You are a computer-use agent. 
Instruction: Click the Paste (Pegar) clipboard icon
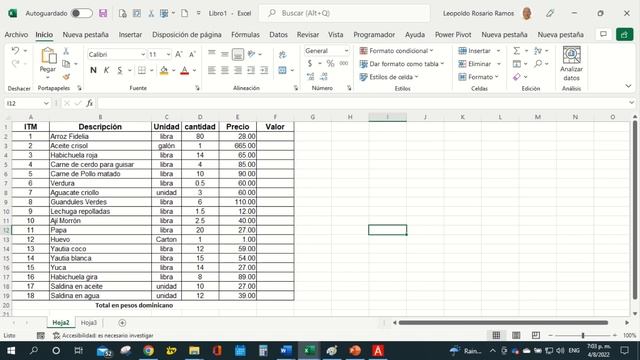pos(48,56)
